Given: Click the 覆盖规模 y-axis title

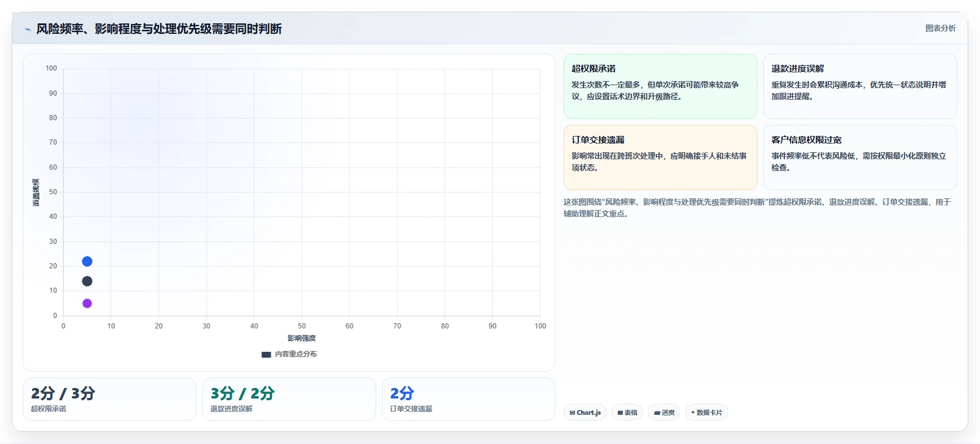Looking at the screenshot, I should 36,192.
